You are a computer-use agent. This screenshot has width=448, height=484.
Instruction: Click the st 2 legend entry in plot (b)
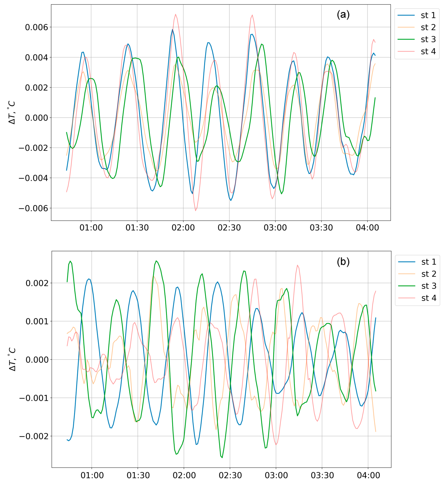429,274
